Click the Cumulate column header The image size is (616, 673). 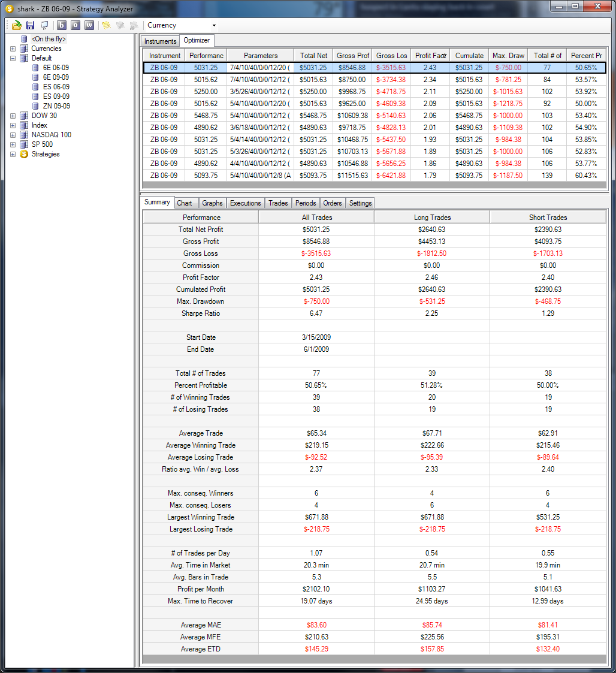click(469, 56)
